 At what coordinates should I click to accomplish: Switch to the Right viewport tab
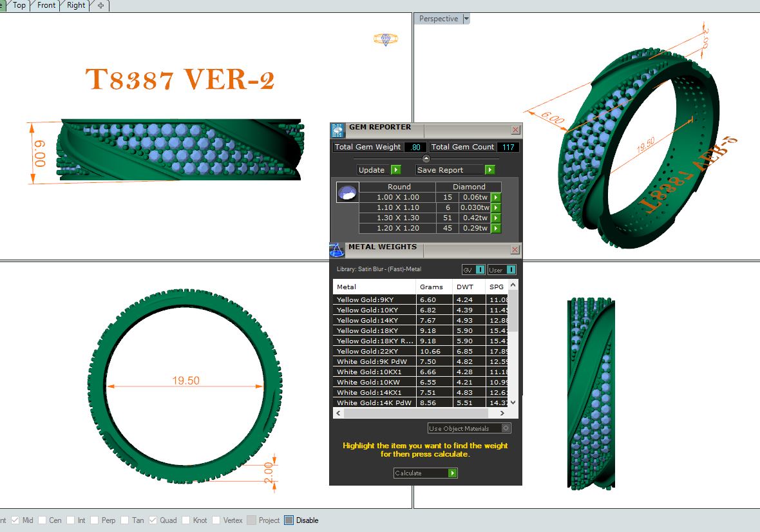coord(76,5)
